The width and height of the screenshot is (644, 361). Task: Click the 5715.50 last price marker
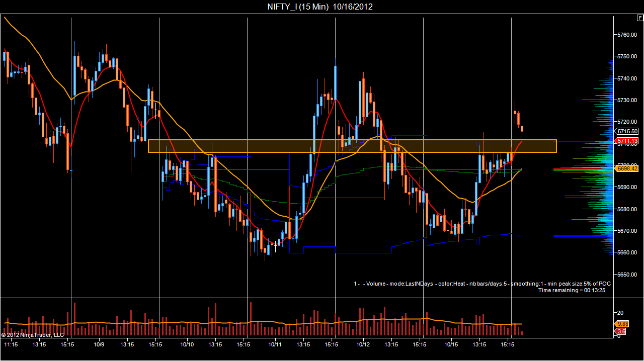(627, 131)
